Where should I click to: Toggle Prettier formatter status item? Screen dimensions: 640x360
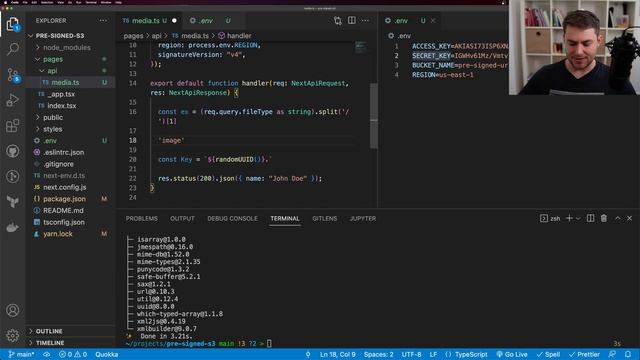point(584,354)
